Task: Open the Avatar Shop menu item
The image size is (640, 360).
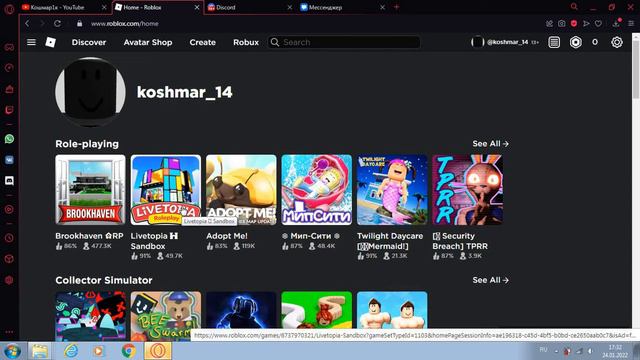Action: click(x=148, y=42)
